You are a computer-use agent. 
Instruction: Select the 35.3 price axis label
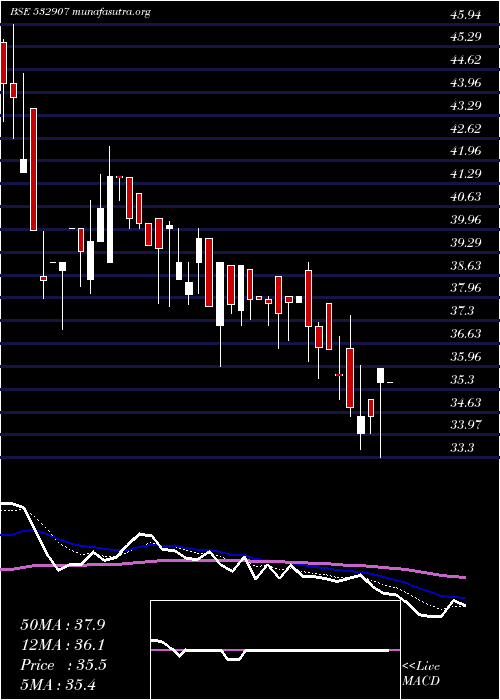[462, 379]
